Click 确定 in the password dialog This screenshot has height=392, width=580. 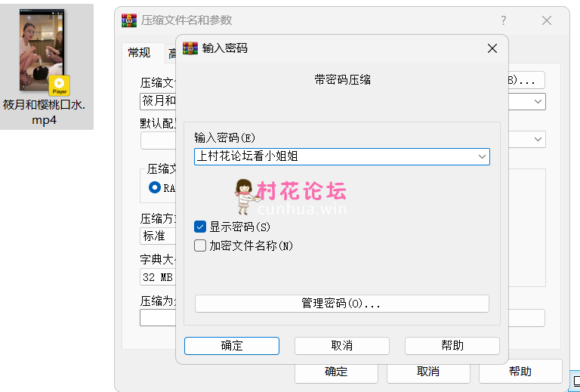pos(232,346)
